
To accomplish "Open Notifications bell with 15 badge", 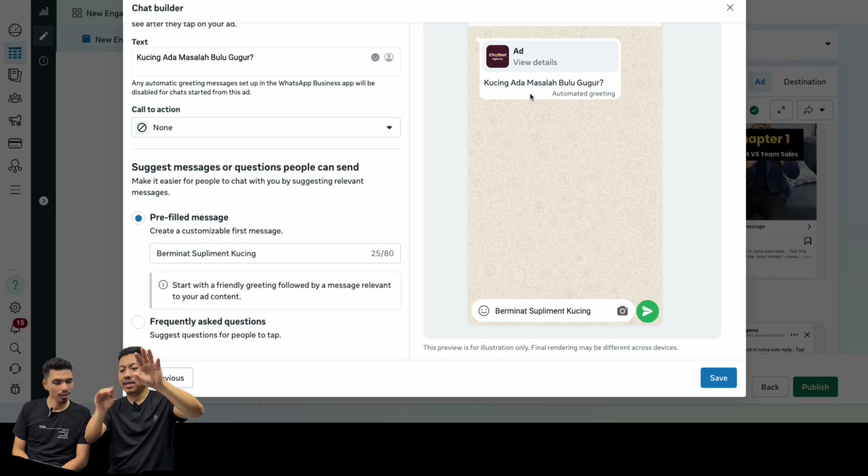I will point(16,327).
